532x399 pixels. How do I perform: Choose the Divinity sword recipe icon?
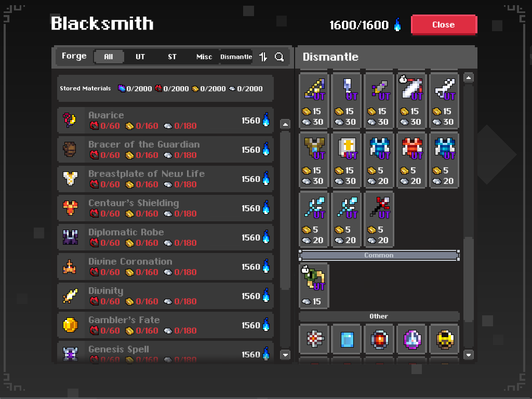[x=70, y=296]
